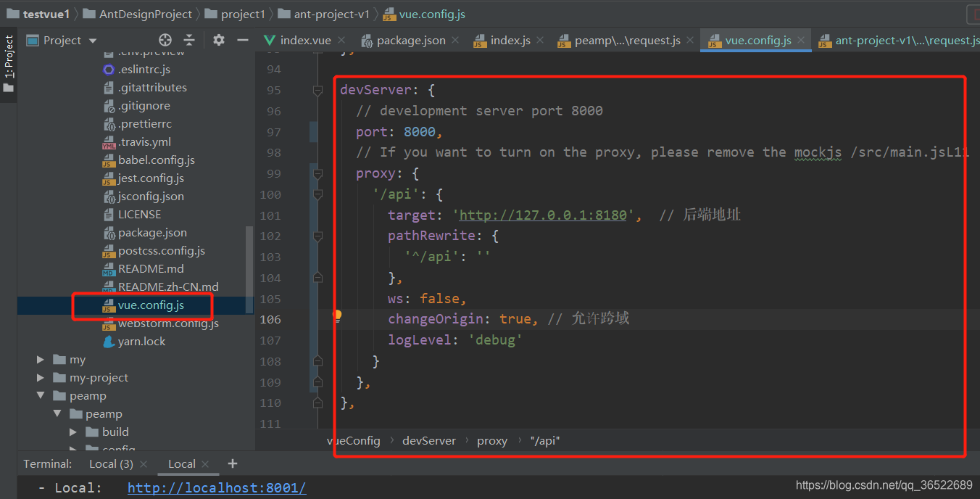Collapse the nested peamp folder

(57, 414)
